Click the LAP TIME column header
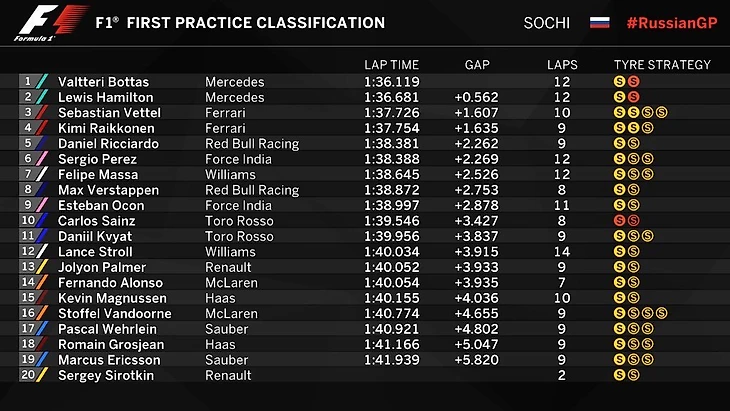Screen dimensions: 730x411 391,65
